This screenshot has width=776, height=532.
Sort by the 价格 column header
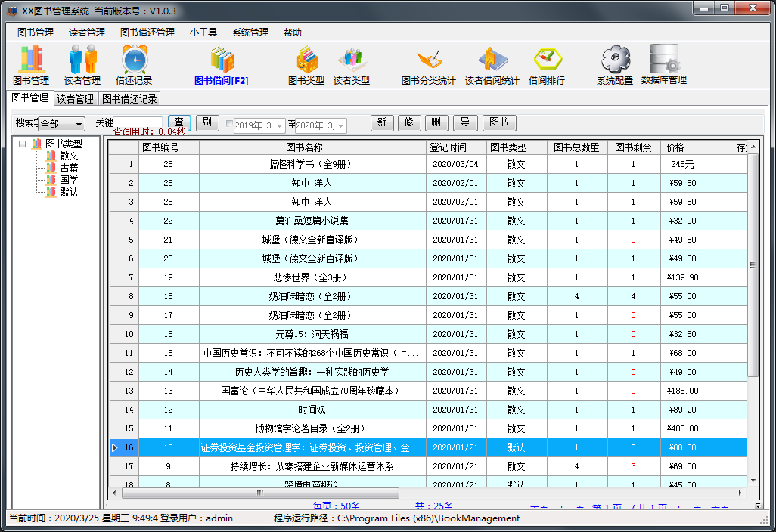683,147
